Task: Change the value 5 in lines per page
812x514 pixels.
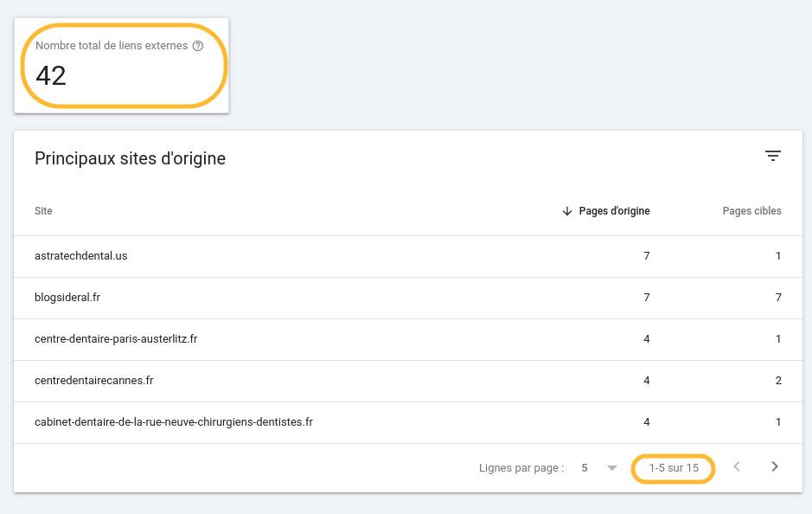Action: (585, 467)
